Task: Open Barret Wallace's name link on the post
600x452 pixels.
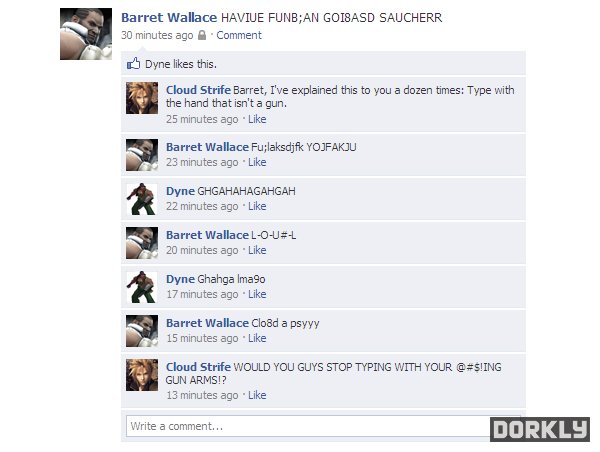Action: pos(169,18)
